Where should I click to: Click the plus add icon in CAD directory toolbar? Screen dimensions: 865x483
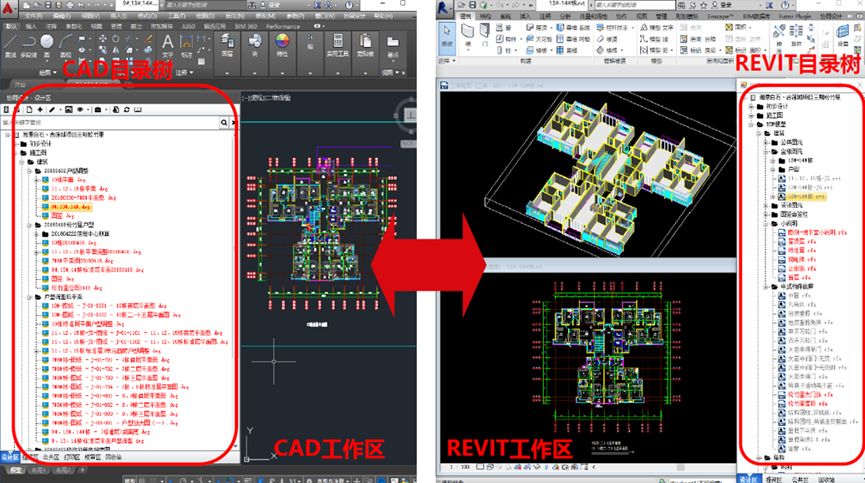[x=40, y=110]
